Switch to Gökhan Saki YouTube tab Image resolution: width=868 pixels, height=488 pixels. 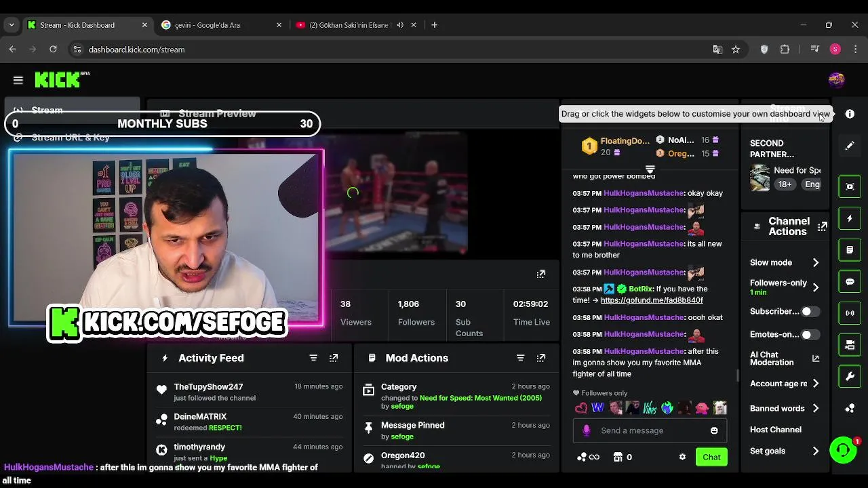coord(355,25)
